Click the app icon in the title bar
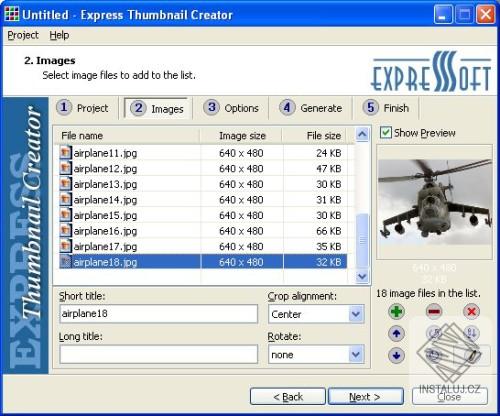The width and height of the screenshot is (500, 416). [x=12, y=14]
